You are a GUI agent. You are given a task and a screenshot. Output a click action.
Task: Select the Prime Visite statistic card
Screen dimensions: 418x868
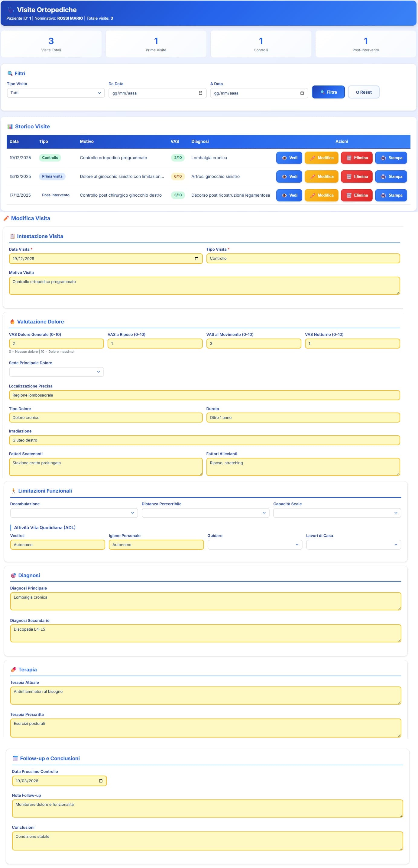(156, 44)
